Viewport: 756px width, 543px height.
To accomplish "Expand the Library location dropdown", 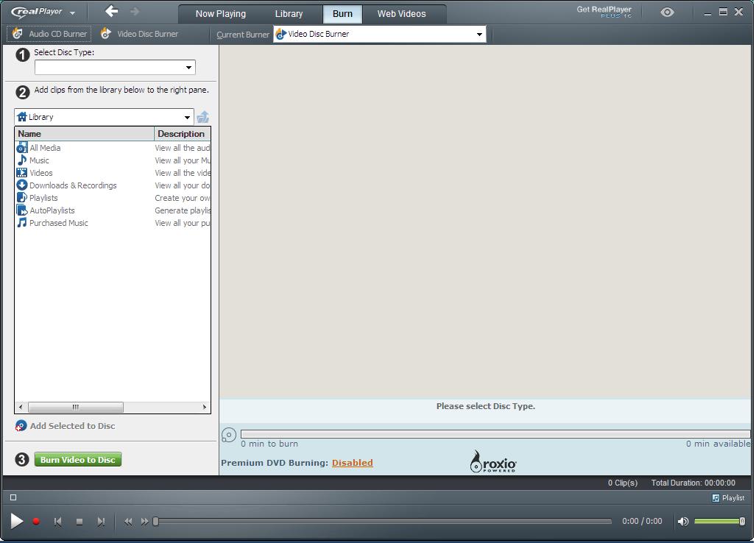I will 104,117.
